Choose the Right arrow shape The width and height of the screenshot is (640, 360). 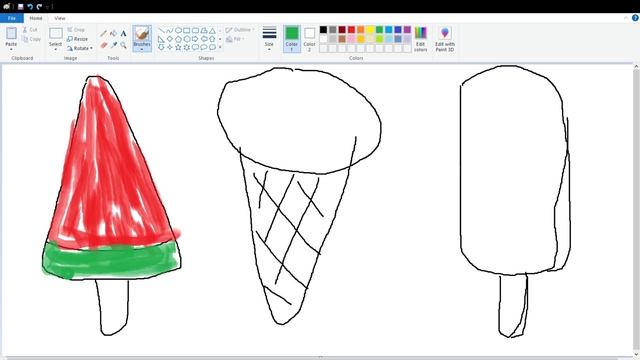195,39
